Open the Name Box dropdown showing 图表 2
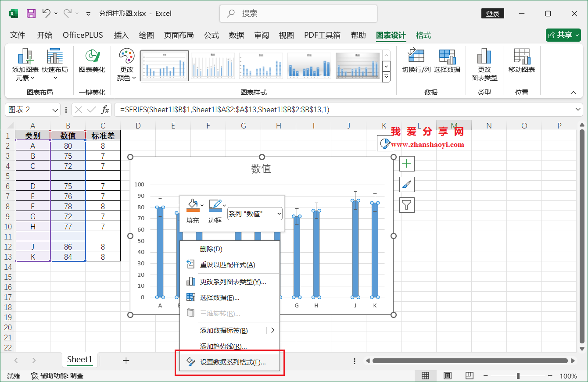 pyautogui.click(x=55, y=110)
